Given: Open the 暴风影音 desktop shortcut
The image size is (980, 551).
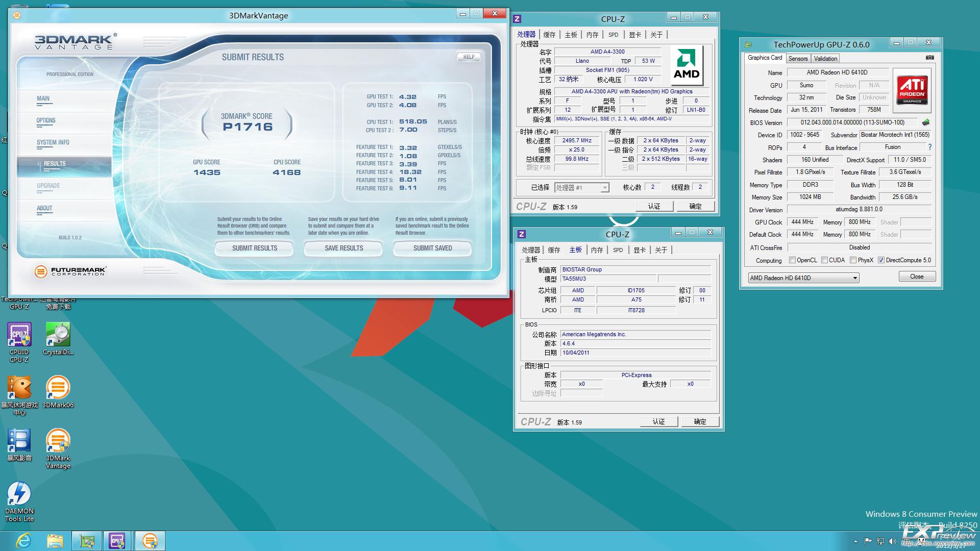Looking at the screenshot, I should (19, 445).
